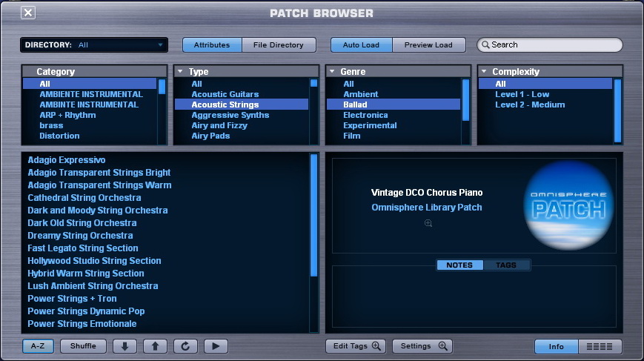Viewport: 644px width, 361px height.
Task: Zoom patch image with magnifier icon
Action: 428,223
